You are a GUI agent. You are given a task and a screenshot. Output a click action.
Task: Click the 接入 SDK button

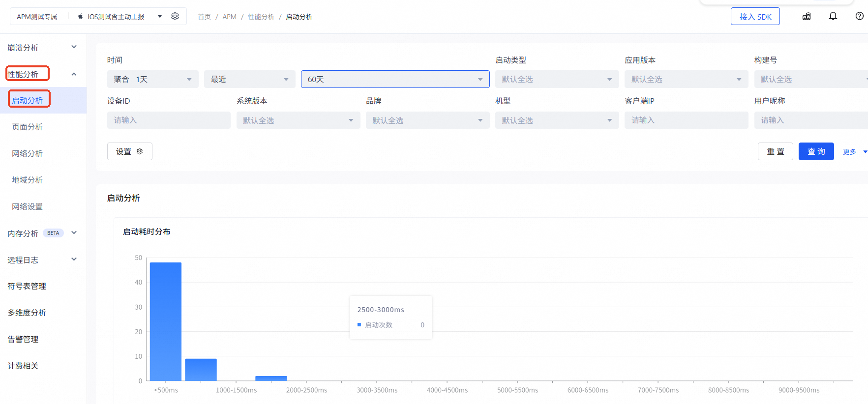coord(755,17)
